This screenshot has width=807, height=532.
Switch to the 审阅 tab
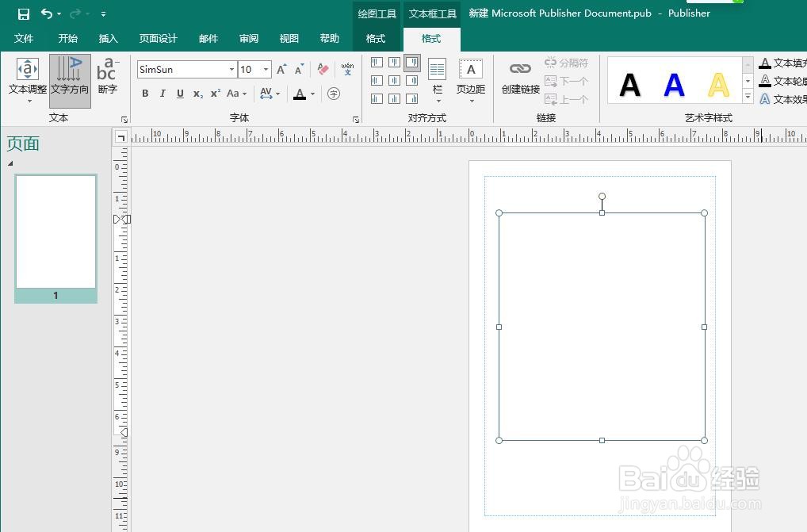coord(249,39)
